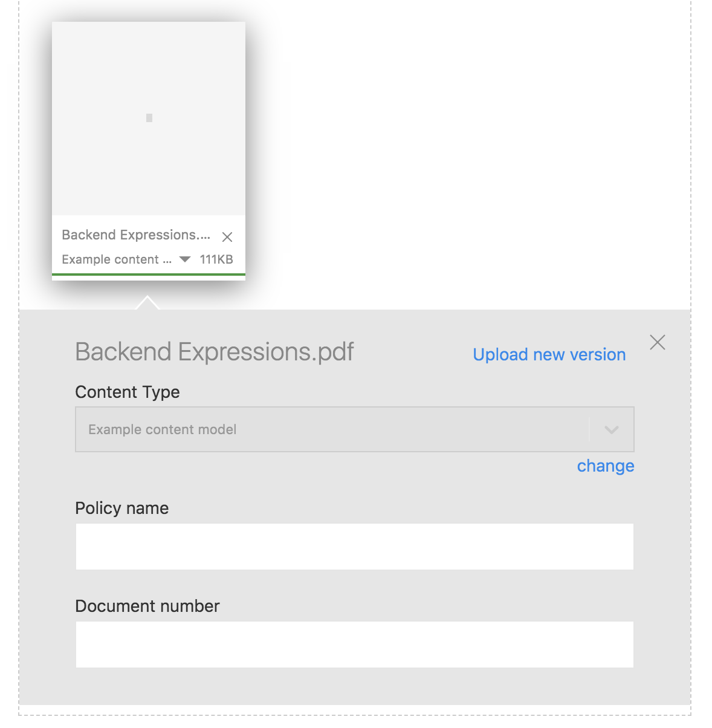Close the file details panel

tap(657, 342)
